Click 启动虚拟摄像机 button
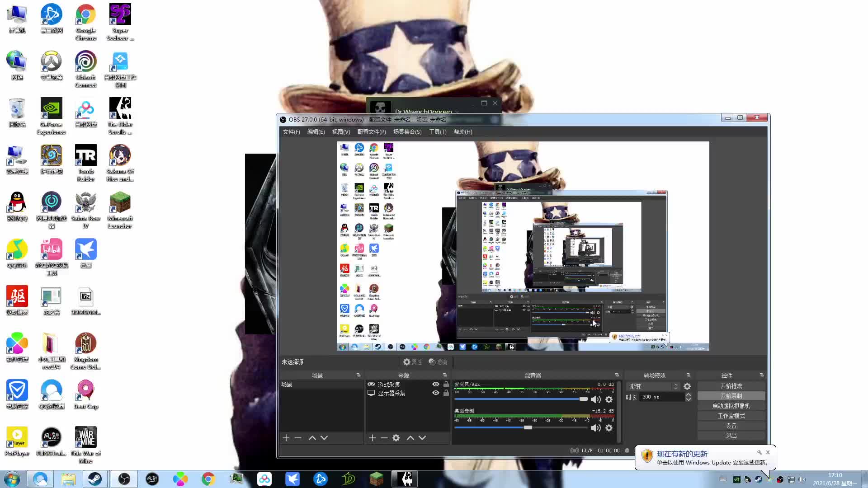This screenshot has width=868, height=488. pos(731,406)
